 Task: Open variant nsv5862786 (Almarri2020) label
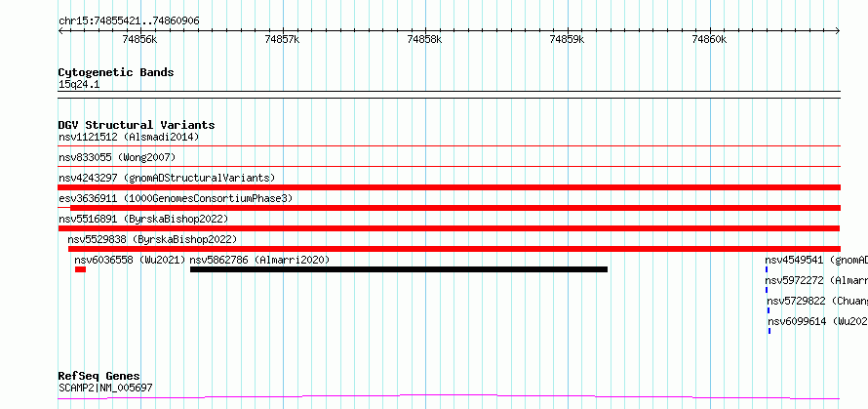point(259,260)
